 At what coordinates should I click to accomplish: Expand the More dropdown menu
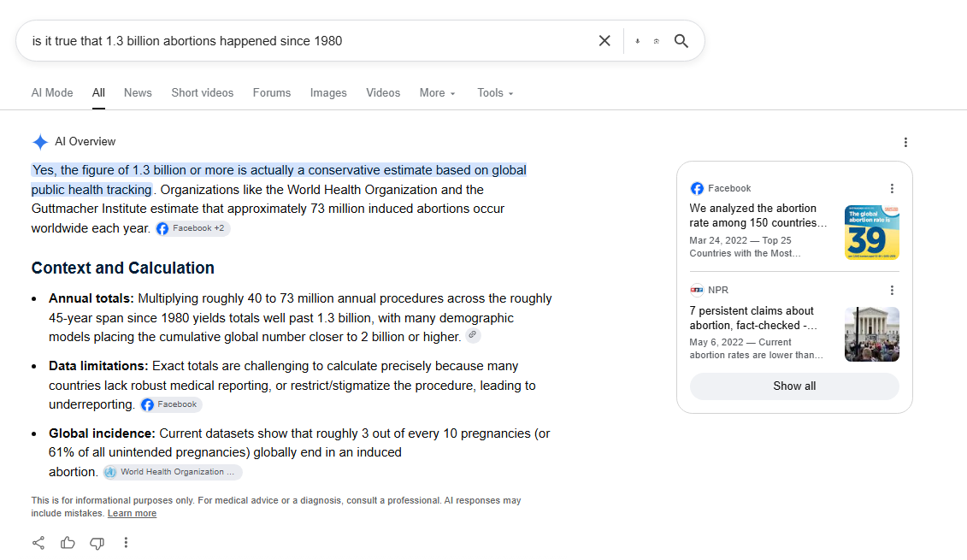click(437, 92)
